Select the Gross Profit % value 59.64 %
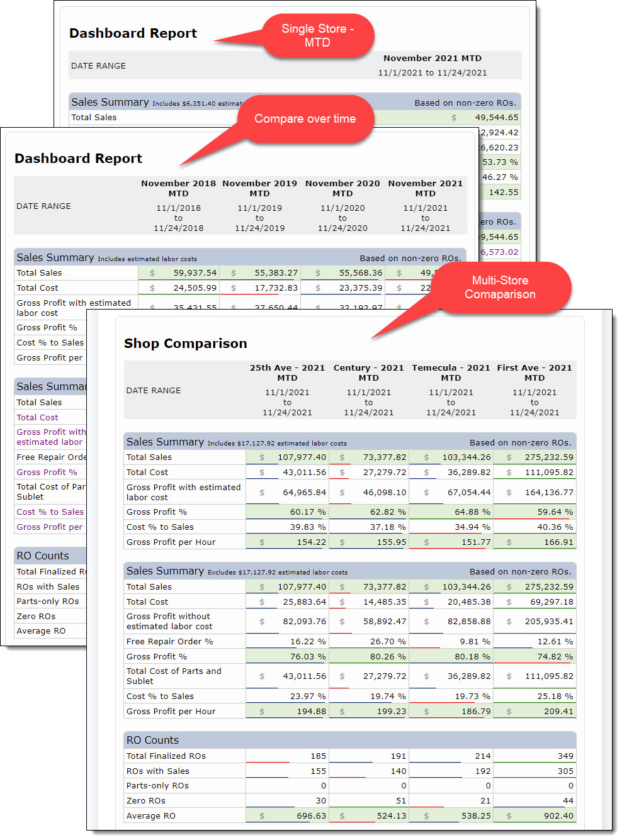 click(x=555, y=512)
